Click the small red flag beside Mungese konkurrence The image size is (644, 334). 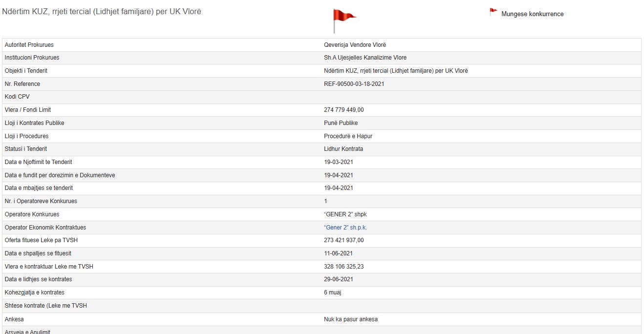point(493,12)
